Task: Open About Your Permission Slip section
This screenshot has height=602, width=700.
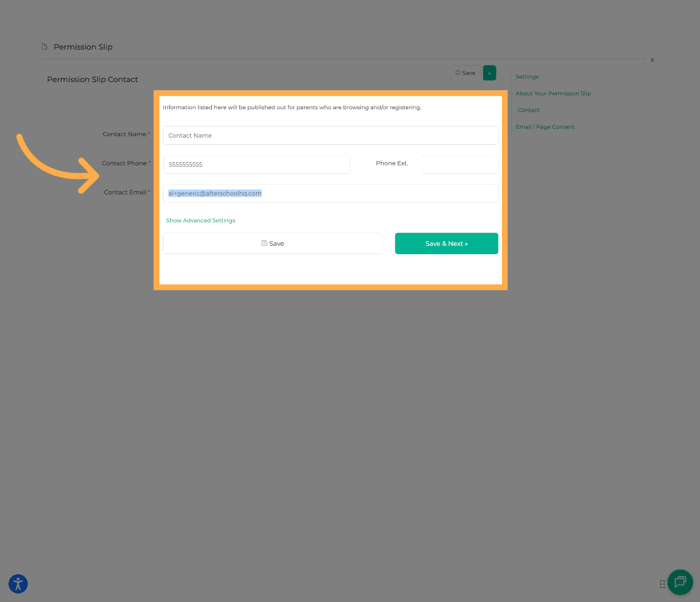Action: (553, 93)
